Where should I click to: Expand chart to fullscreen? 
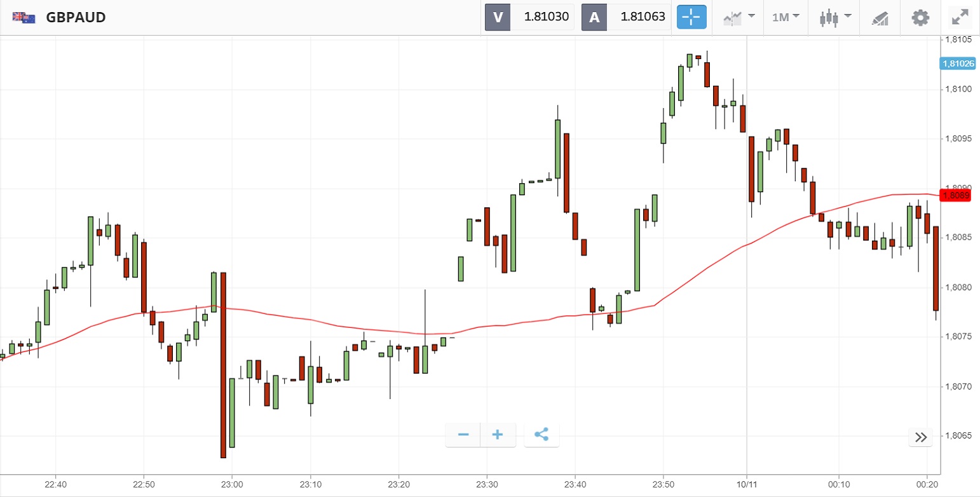960,17
